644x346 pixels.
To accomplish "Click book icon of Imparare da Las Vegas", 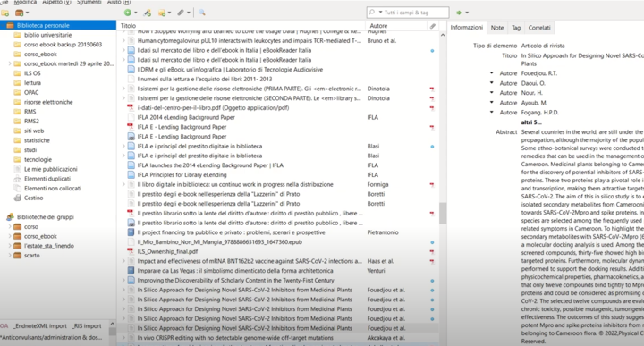I will coord(131,271).
